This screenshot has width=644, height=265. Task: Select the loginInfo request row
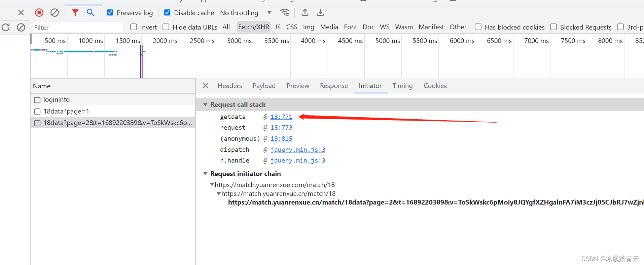tap(113, 100)
